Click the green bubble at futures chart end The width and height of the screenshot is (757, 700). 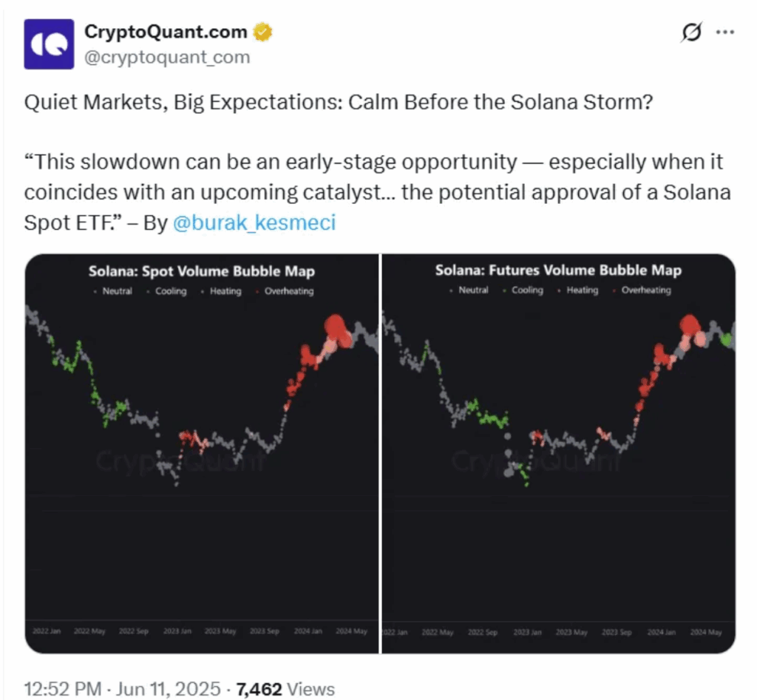726,339
